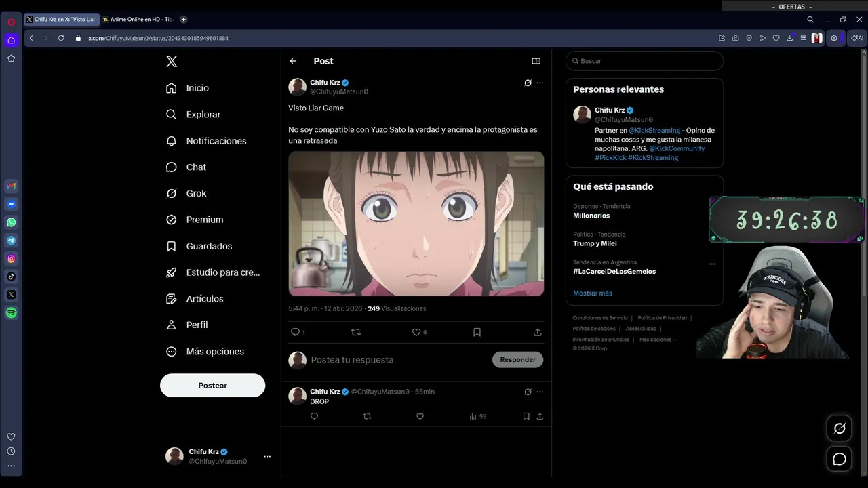Click the floating Grok button
Screen dimensions: 868x488
(840, 428)
